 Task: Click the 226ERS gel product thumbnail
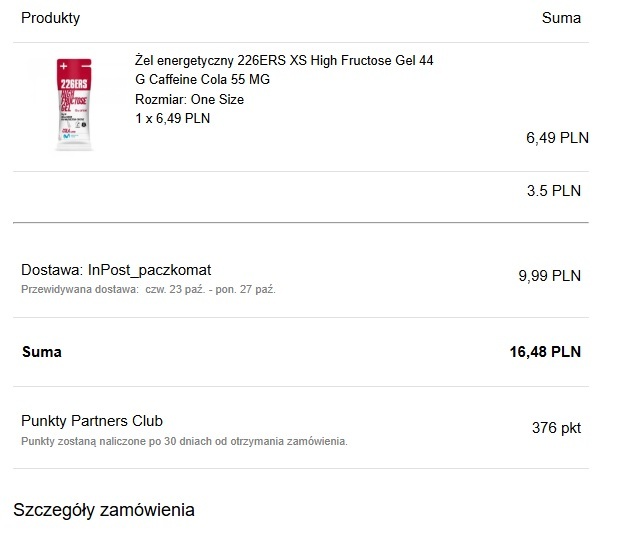pyautogui.click(x=74, y=103)
